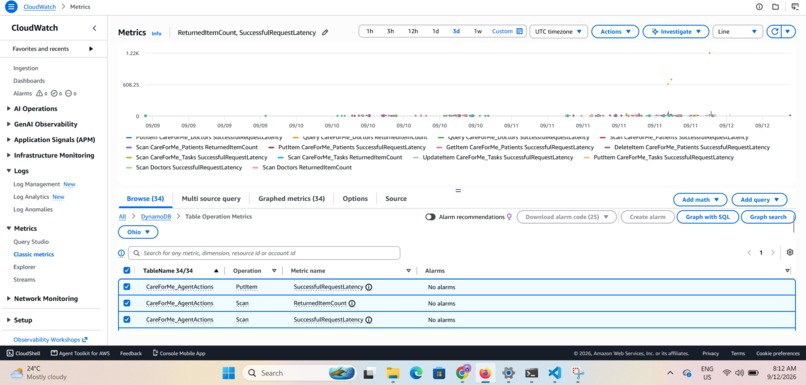
Task: Switch to the Graphed metrics (34) tab
Action: (x=291, y=198)
